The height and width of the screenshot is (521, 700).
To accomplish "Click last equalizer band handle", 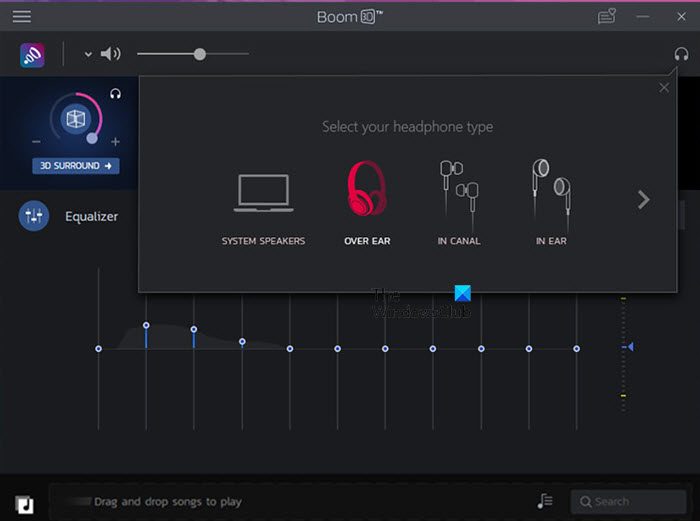I will pyautogui.click(x=576, y=349).
